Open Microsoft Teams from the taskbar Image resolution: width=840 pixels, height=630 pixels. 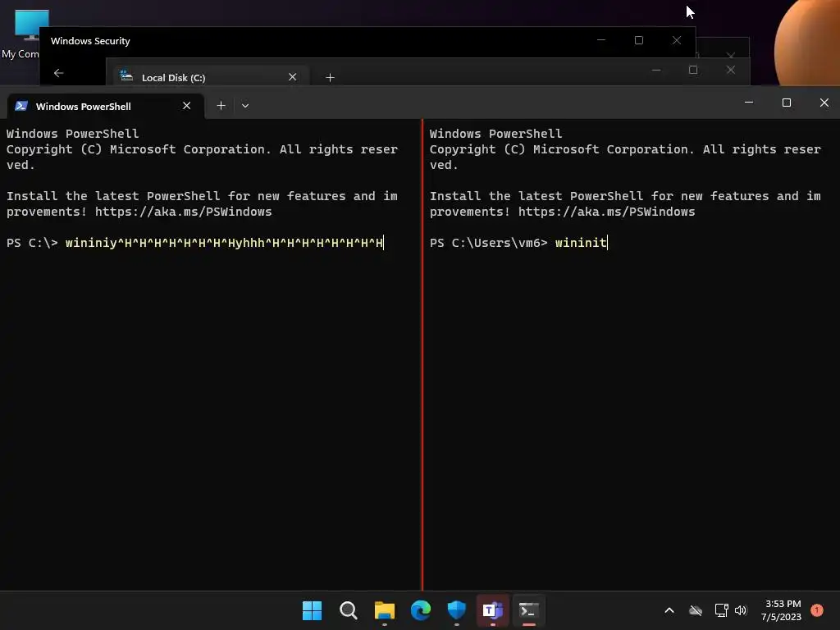[492, 610]
